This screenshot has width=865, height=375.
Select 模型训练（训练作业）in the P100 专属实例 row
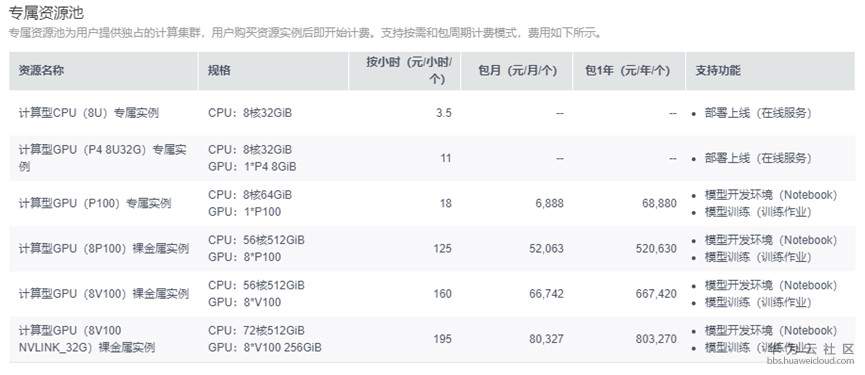pyautogui.click(x=758, y=212)
